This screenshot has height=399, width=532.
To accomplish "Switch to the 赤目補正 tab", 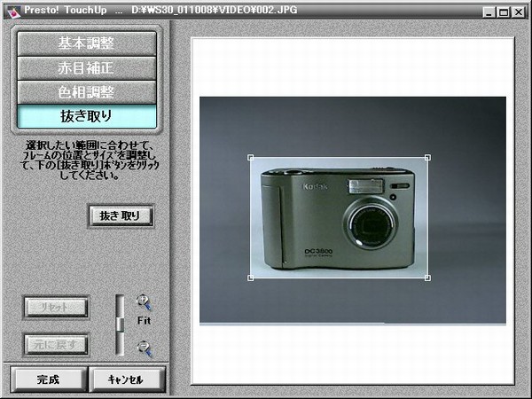I will (87, 67).
